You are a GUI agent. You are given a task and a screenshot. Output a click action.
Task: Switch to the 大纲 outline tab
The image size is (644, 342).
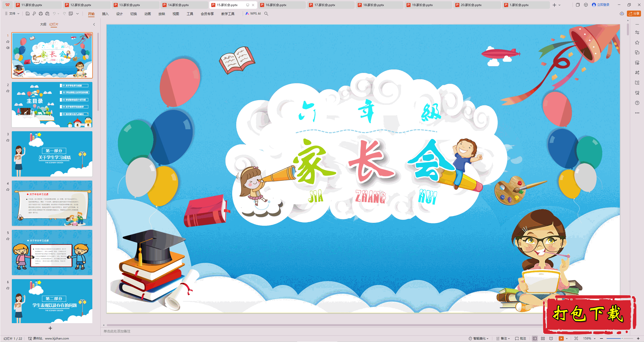tap(43, 24)
